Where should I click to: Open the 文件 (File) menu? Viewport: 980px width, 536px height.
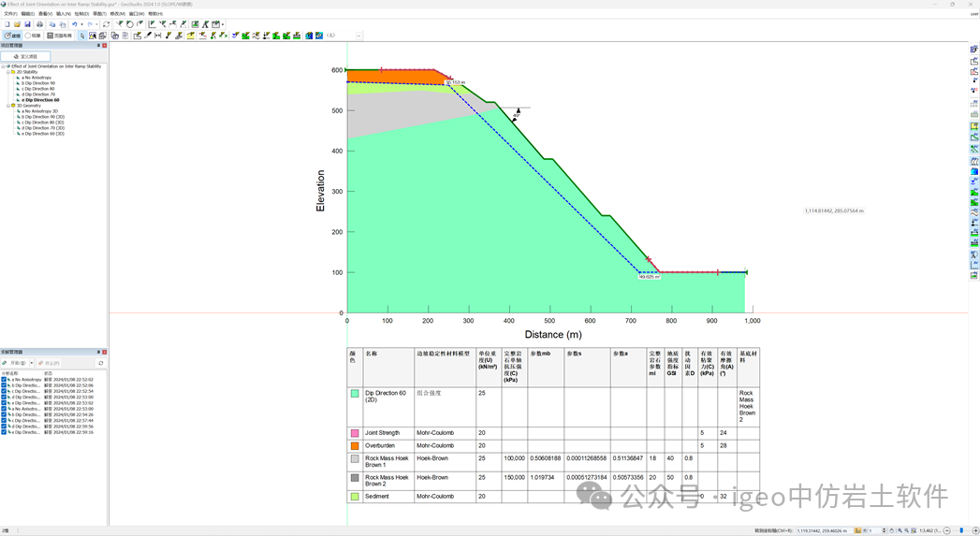pyautogui.click(x=10, y=14)
